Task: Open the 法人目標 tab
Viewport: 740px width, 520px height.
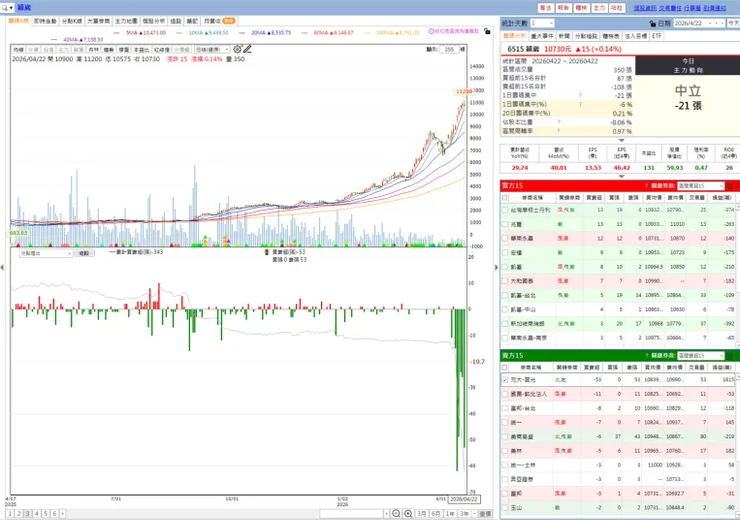Action: click(635, 36)
